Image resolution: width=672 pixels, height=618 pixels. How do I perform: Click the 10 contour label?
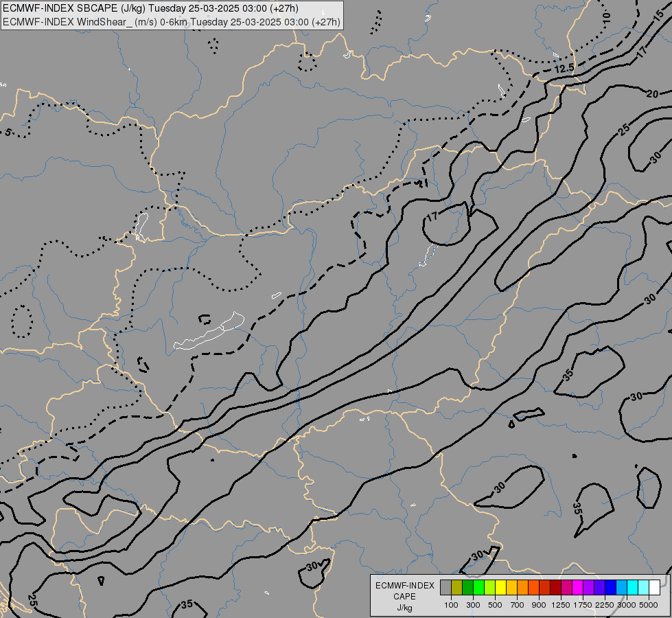tap(605, 17)
